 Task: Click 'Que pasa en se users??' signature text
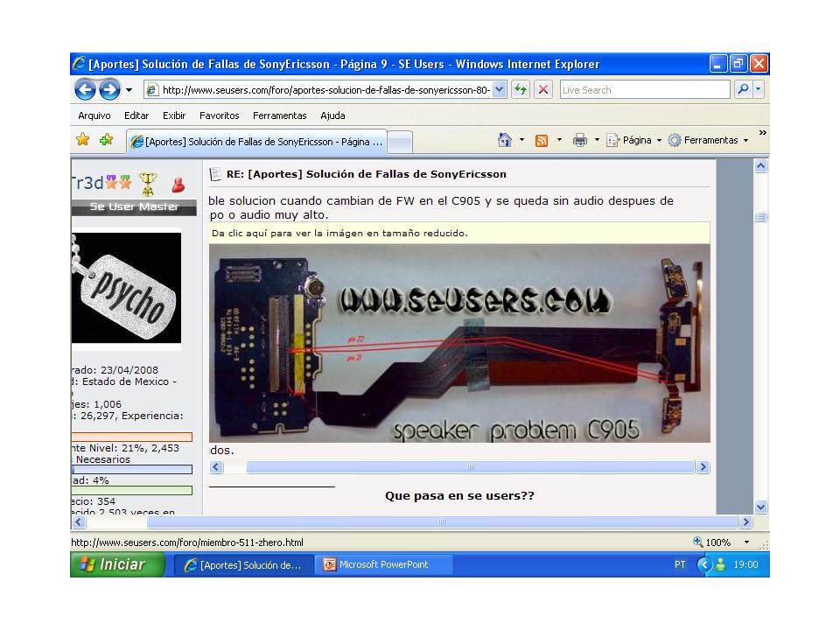pyautogui.click(x=459, y=495)
